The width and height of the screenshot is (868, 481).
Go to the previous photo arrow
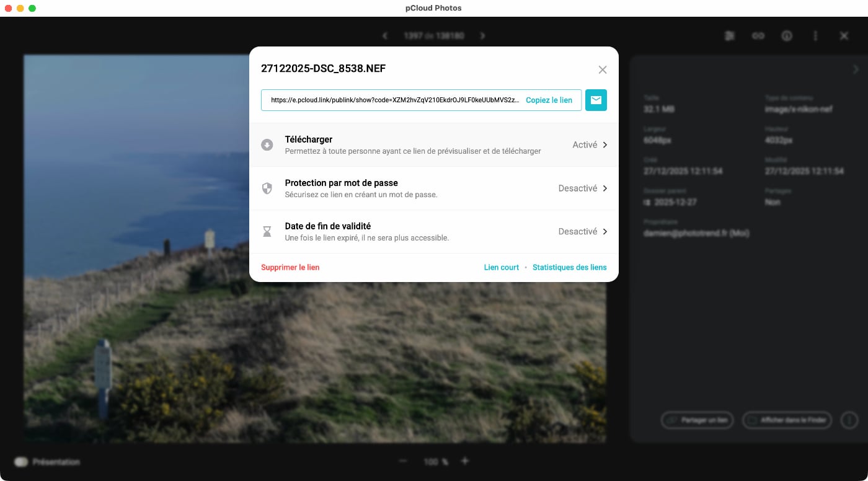[x=385, y=36]
